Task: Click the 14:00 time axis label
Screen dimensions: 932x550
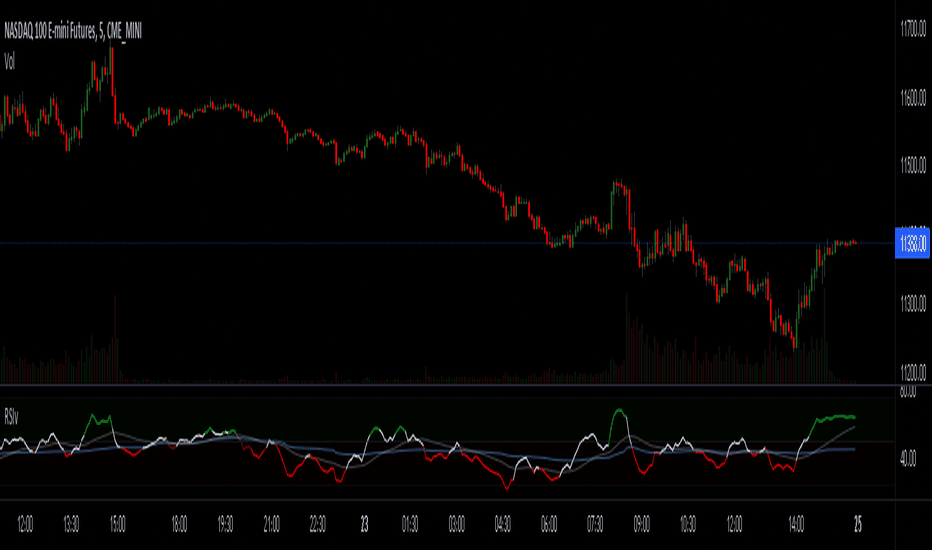Action: pyautogui.click(x=796, y=524)
